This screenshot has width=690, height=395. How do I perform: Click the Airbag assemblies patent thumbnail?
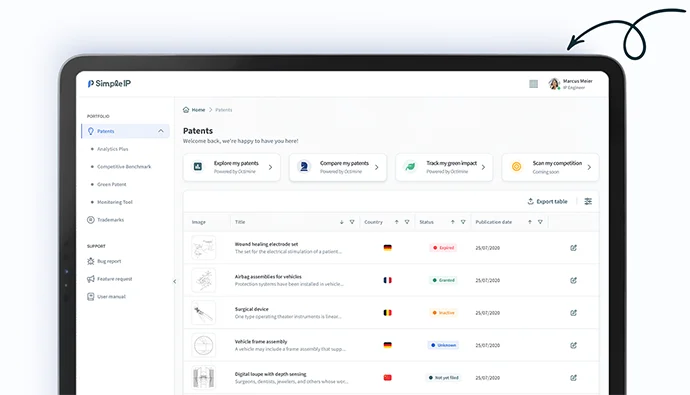(204, 280)
